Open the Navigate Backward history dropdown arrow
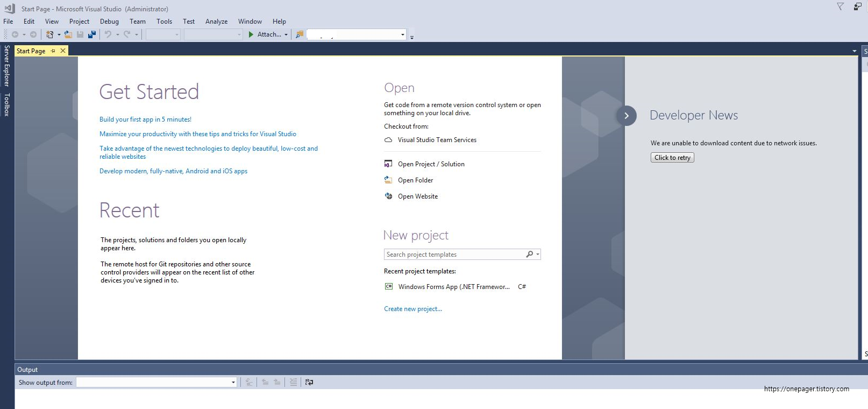The image size is (868, 409). click(24, 35)
